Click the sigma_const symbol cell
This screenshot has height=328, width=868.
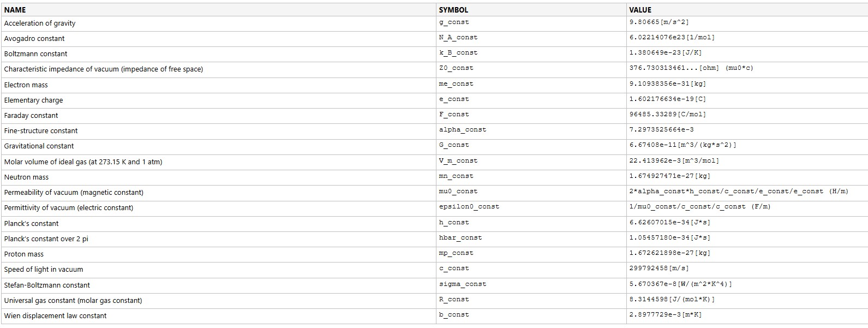coord(462,284)
